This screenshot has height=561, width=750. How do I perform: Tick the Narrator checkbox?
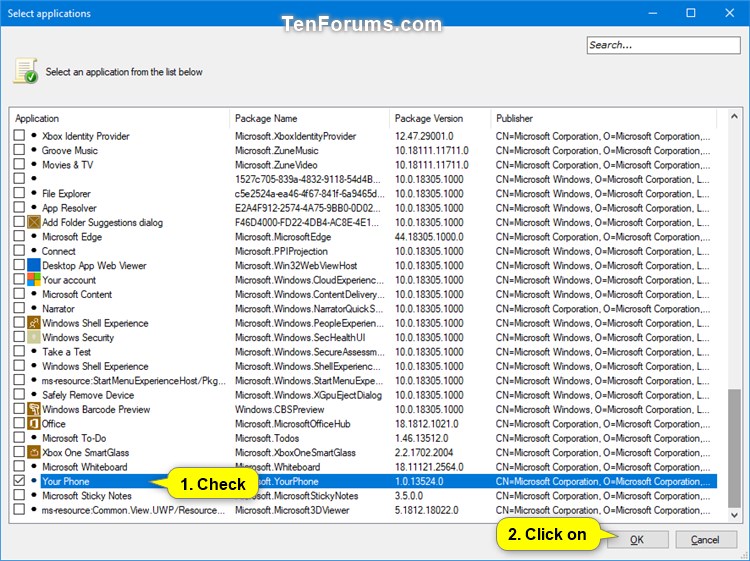[x=19, y=308]
